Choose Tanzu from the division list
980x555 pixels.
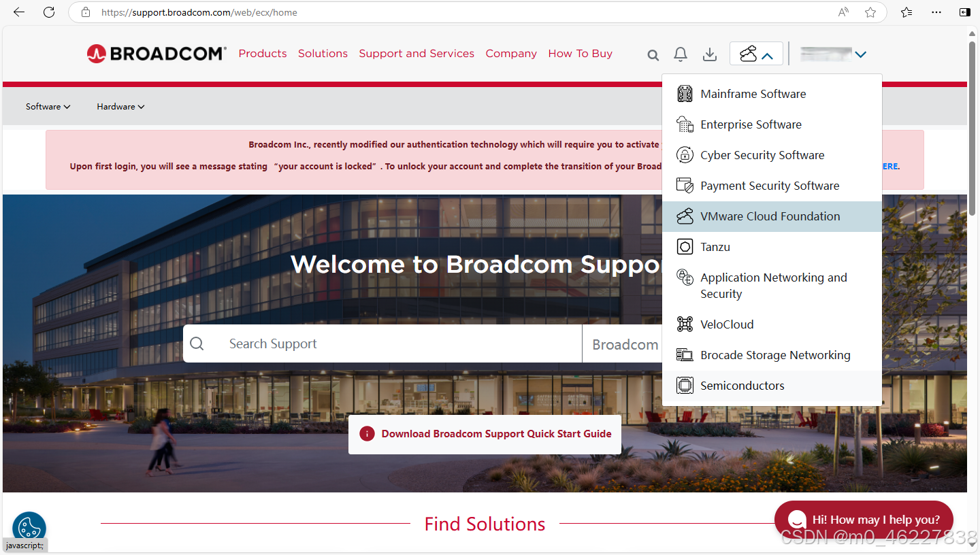pyautogui.click(x=772, y=247)
